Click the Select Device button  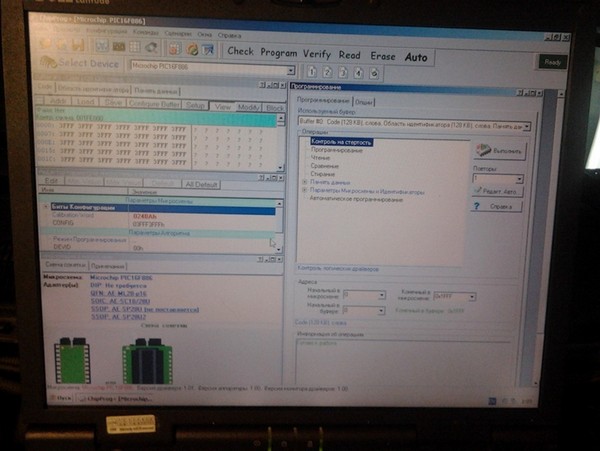pos(79,63)
